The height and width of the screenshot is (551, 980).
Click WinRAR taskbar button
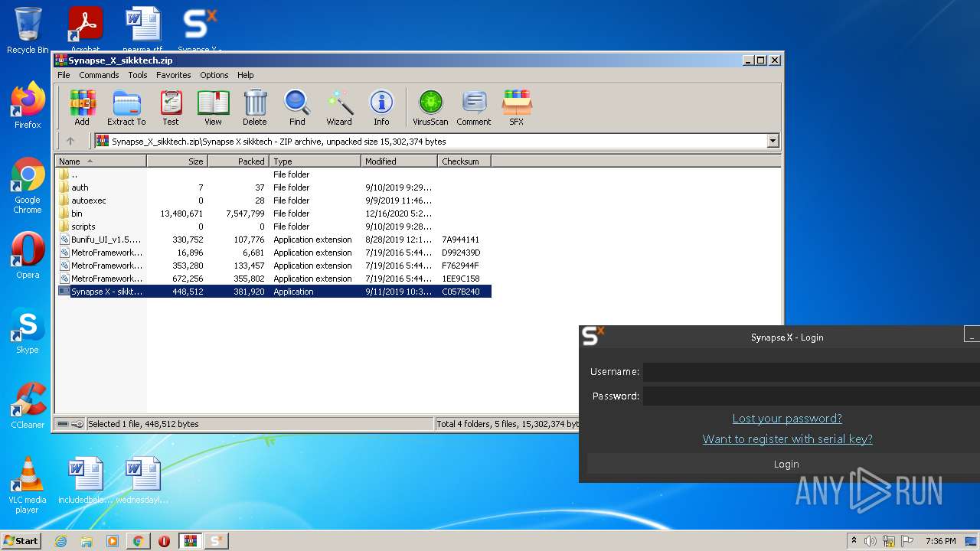click(x=190, y=541)
